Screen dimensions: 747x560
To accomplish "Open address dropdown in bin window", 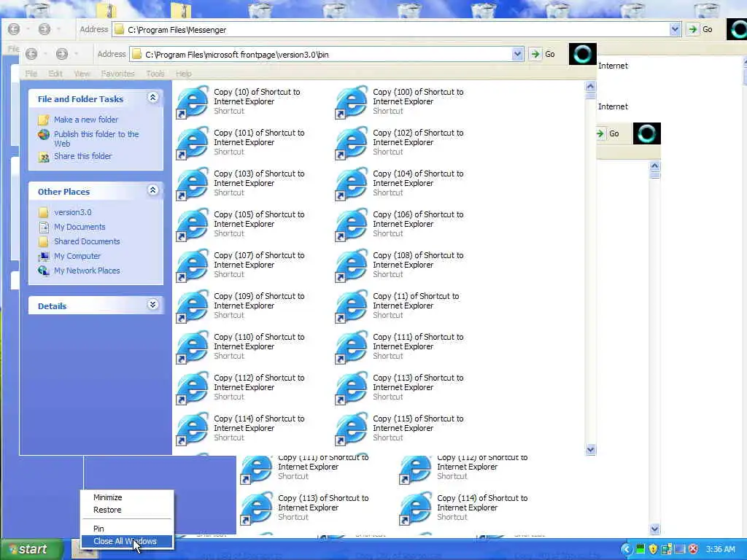I will [x=518, y=54].
